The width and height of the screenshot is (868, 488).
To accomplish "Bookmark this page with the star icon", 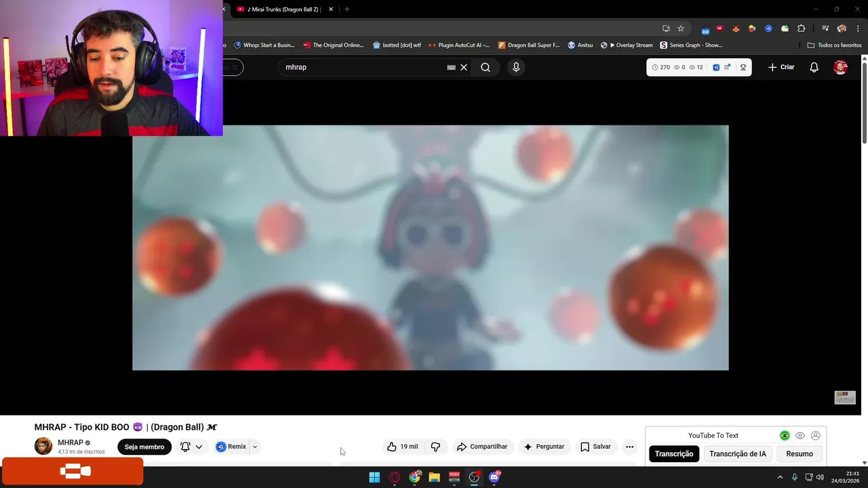I will tap(681, 28).
